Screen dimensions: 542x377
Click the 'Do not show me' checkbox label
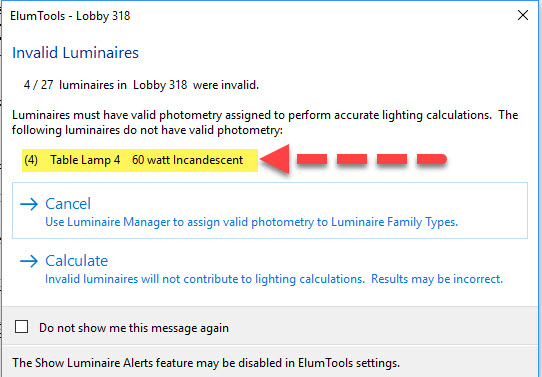click(x=134, y=328)
